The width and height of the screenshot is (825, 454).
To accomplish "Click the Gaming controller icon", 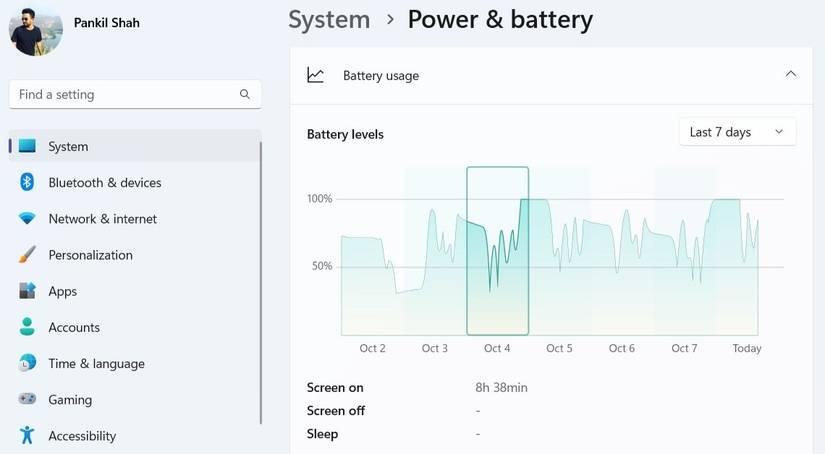I will pos(27,400).
